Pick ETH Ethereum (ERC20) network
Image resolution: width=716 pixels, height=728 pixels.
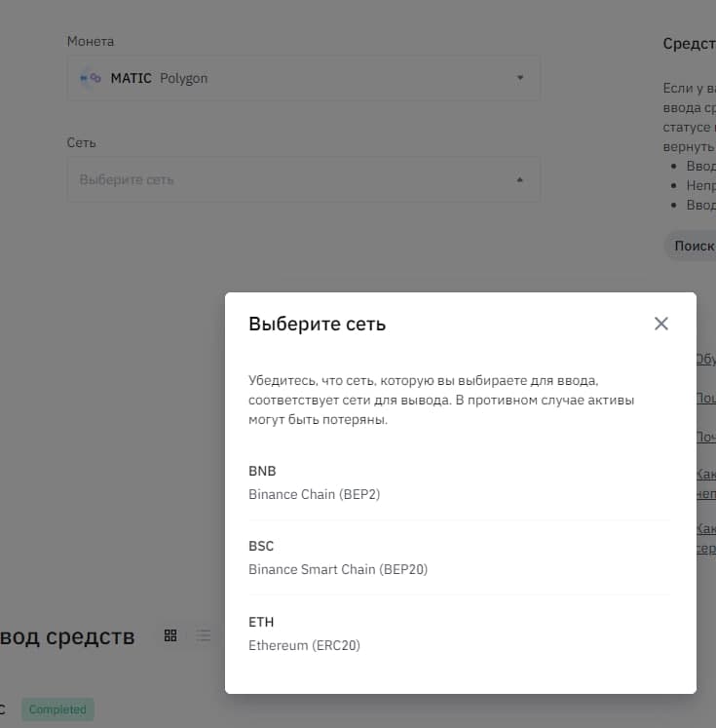pos(460,633)
